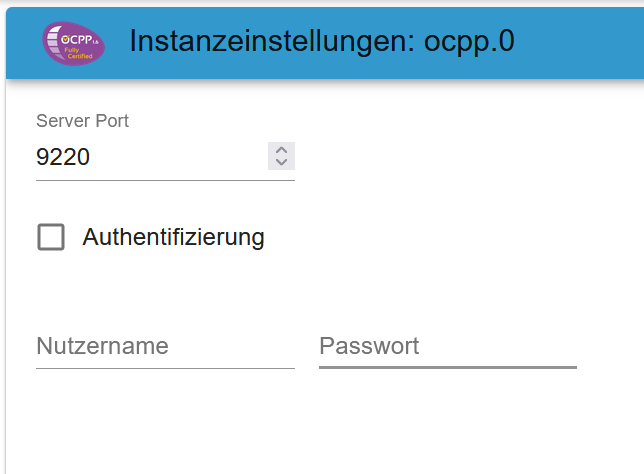Click the underline beneath Nutzername
This screenshot has height=474, width=644.
[165, 368]
